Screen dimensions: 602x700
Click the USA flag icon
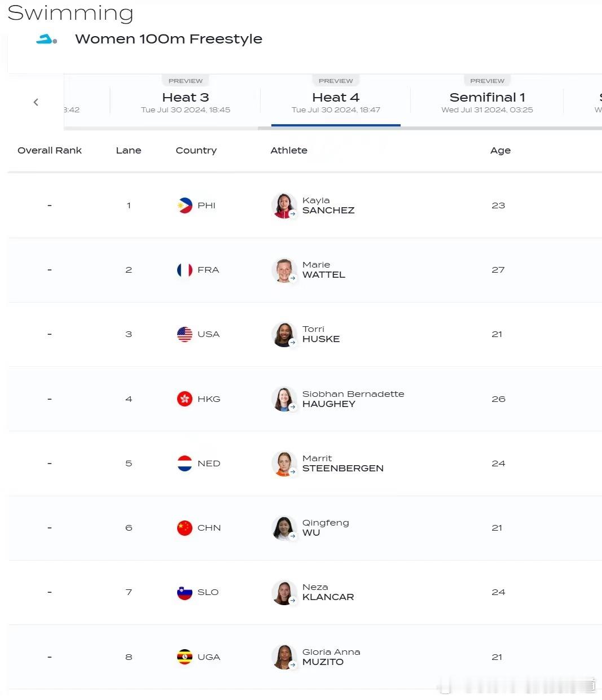pyautogui.click(x=184, y=334)
